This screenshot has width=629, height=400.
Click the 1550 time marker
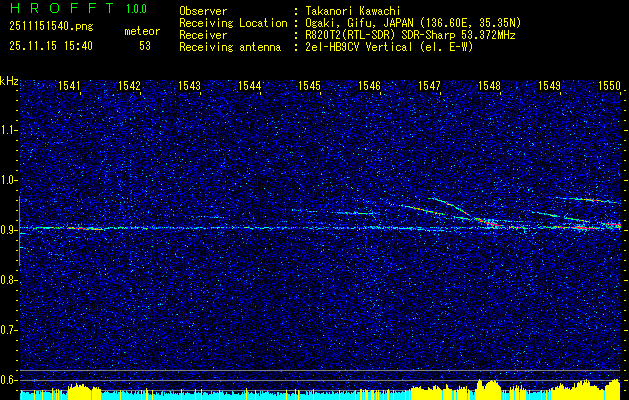click(609, 85)
